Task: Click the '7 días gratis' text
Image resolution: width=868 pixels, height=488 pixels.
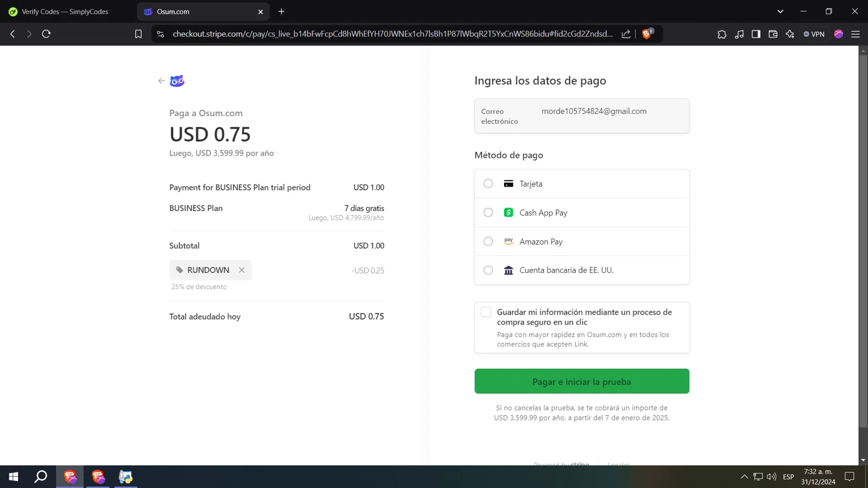Action: click(x=365, y=208)
